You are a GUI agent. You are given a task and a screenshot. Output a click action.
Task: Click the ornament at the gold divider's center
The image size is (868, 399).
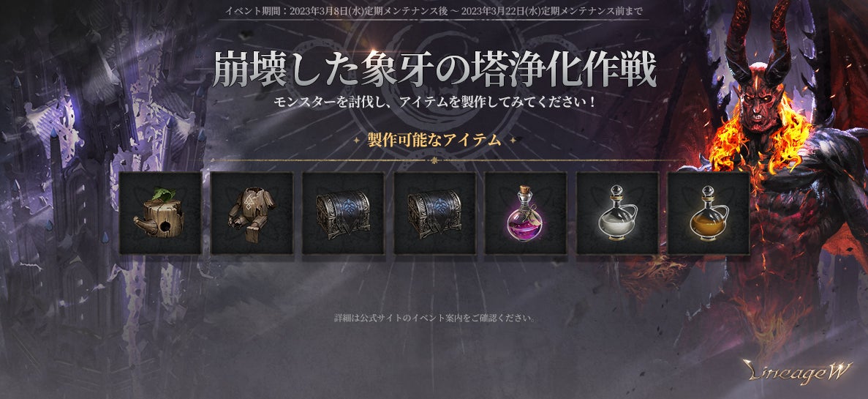pyautogui.click(x=434, y=161)
